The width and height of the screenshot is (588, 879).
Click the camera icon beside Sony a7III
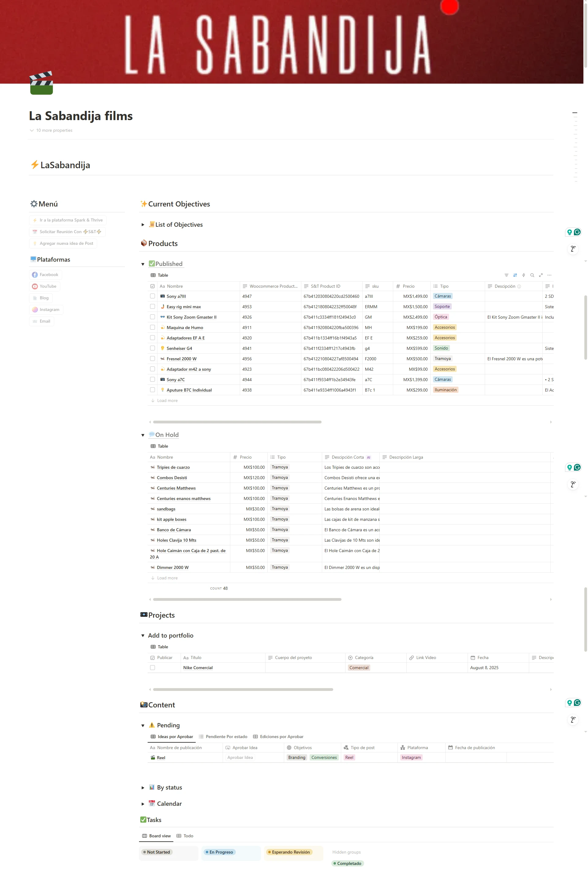pos(162,296)
